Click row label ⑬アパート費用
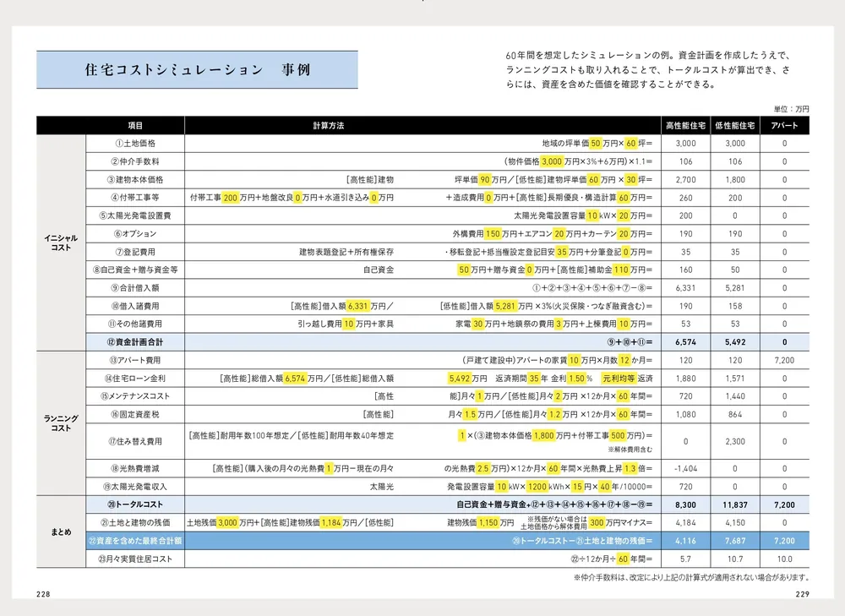The width and height of the screenshot is (845, 616). tap(135, 360)
